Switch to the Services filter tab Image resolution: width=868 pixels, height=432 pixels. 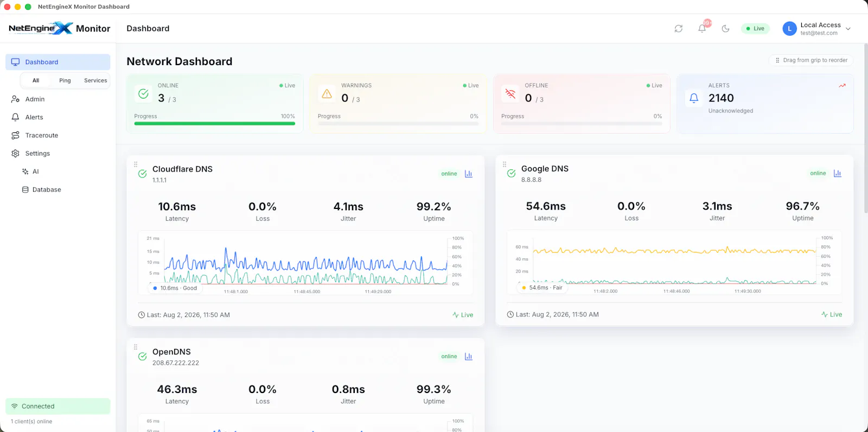coord(95,80)
